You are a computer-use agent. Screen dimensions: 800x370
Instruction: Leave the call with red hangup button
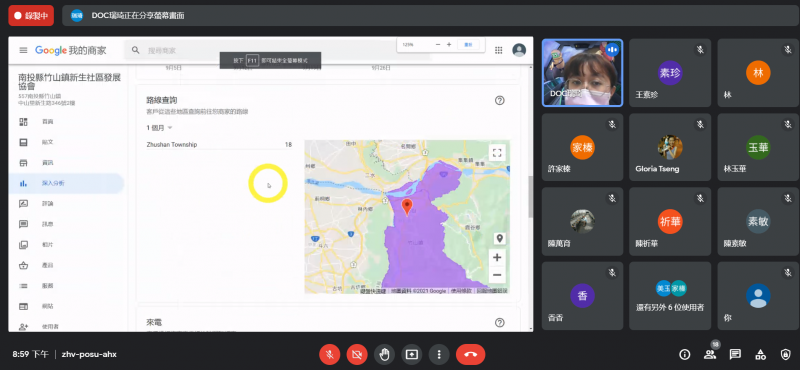coord(470,354)
